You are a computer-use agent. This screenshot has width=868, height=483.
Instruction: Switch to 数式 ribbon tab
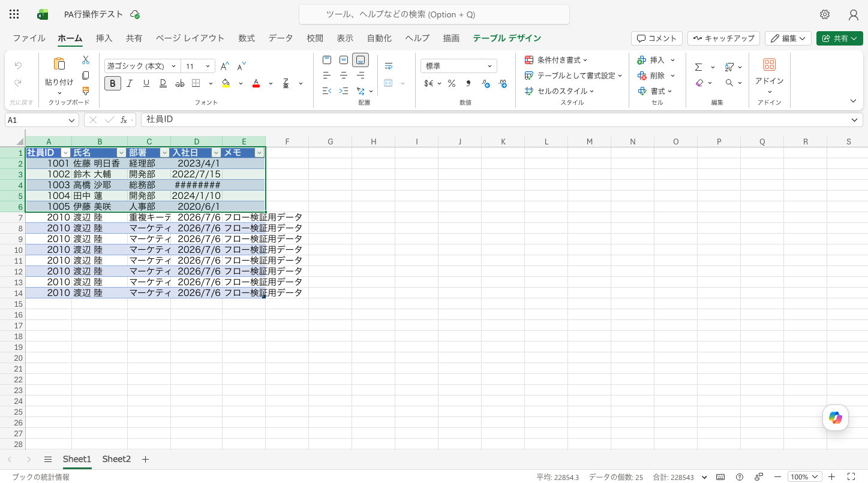point(247,38)
